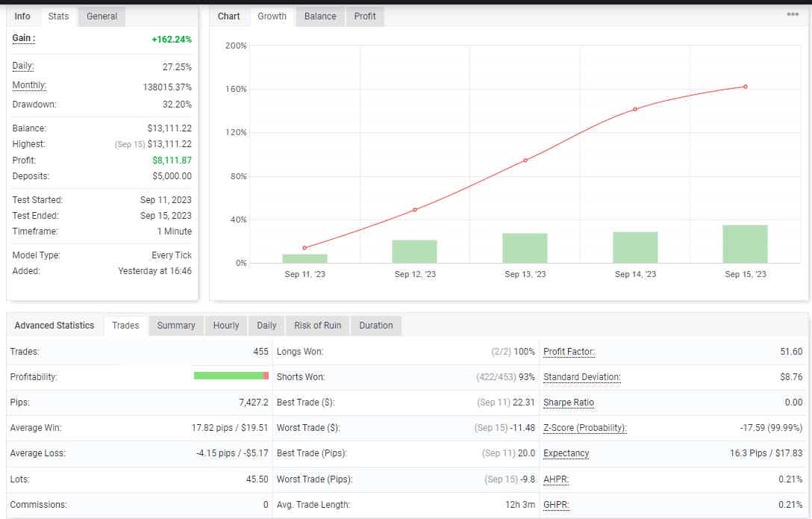Click the +162.24% gain value
This screenshot has height=519, width=812.
172,40
